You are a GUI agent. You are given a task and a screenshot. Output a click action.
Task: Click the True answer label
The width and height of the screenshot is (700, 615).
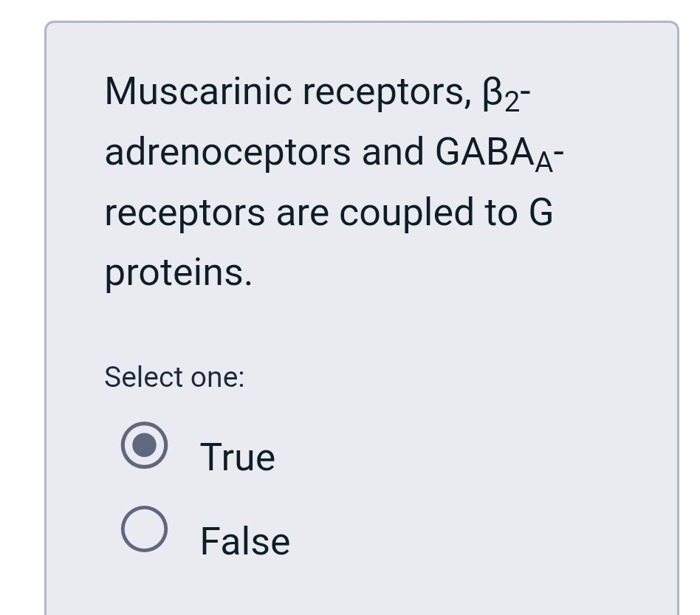(x=237, y=456)
